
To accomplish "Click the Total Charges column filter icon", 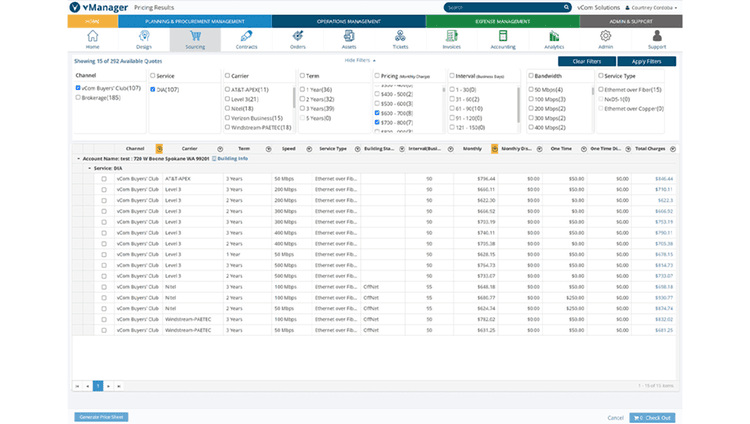I will (673, 149).
